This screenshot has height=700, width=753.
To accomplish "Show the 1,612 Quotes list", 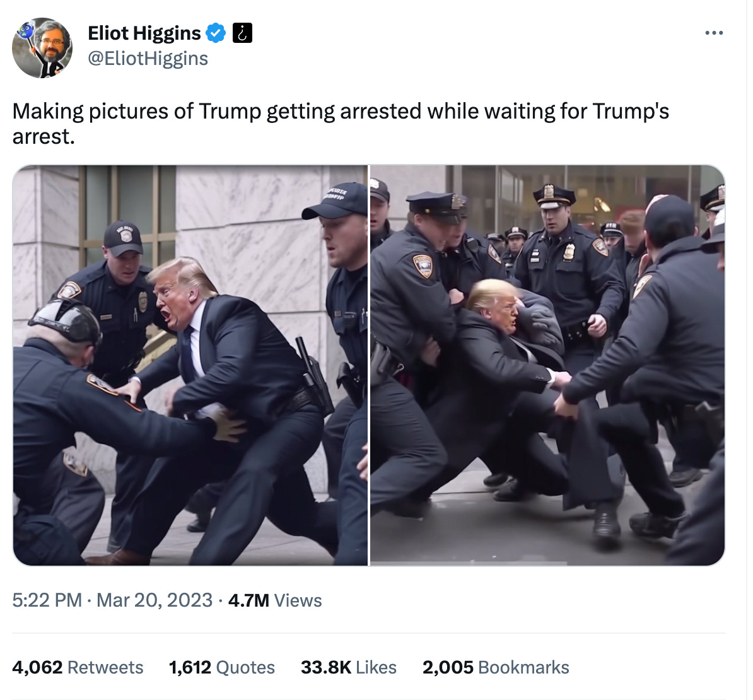I will 222,667.
